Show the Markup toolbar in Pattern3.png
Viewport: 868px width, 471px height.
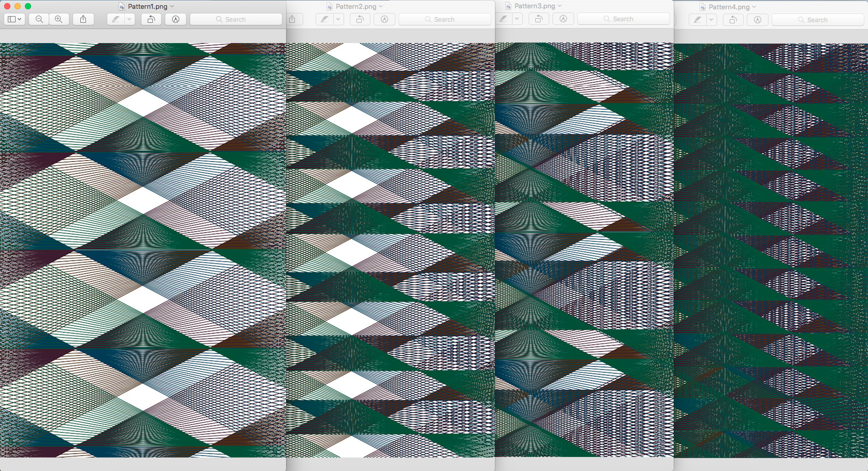click(x=563, y=19)
